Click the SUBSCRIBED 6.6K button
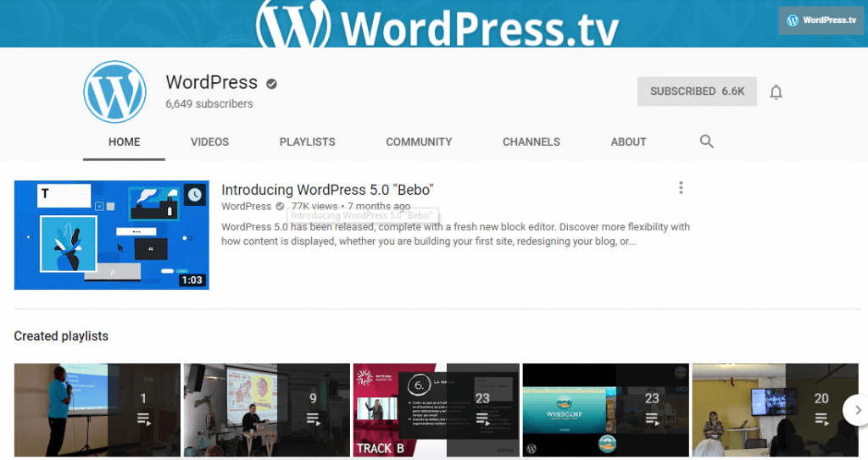868x460 pixels. point(697,91)
